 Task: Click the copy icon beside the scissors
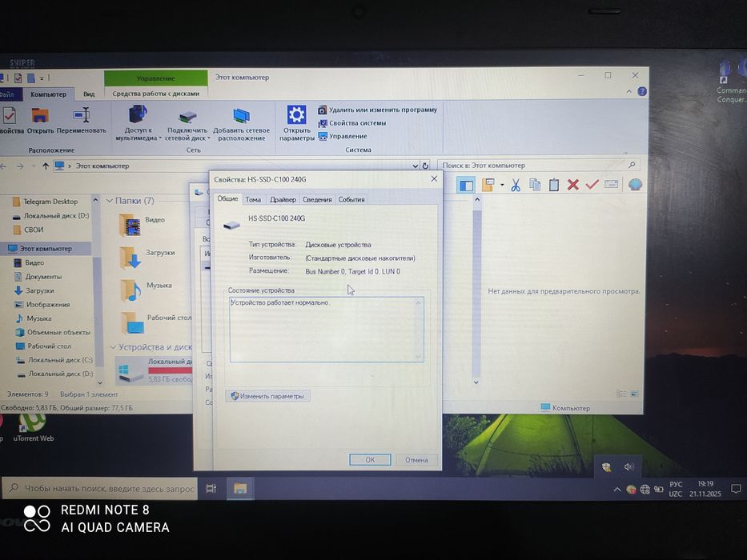535,185
